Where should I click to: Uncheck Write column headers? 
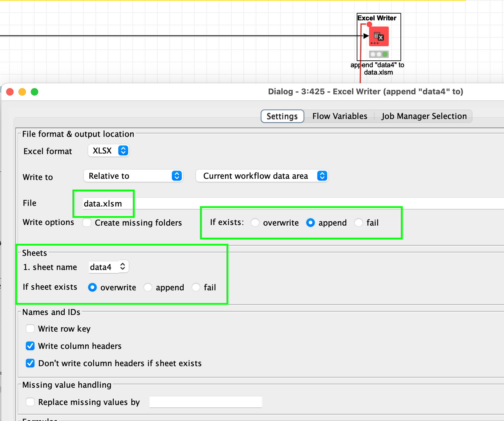[30, 346]
